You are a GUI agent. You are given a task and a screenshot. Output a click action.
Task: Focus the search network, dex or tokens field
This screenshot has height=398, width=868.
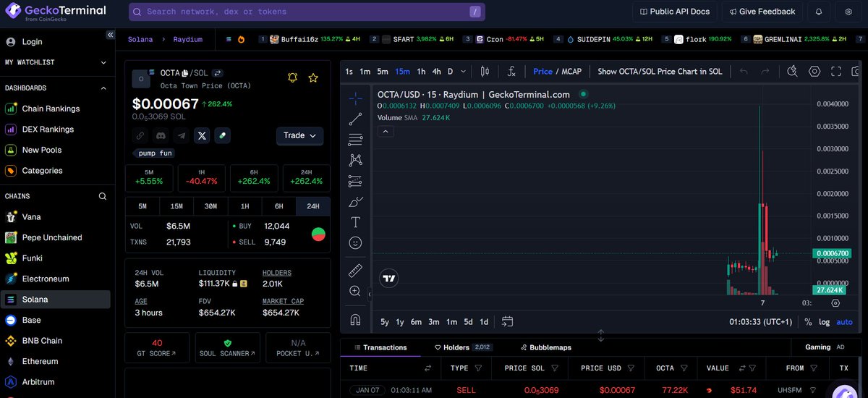(307, 12)
